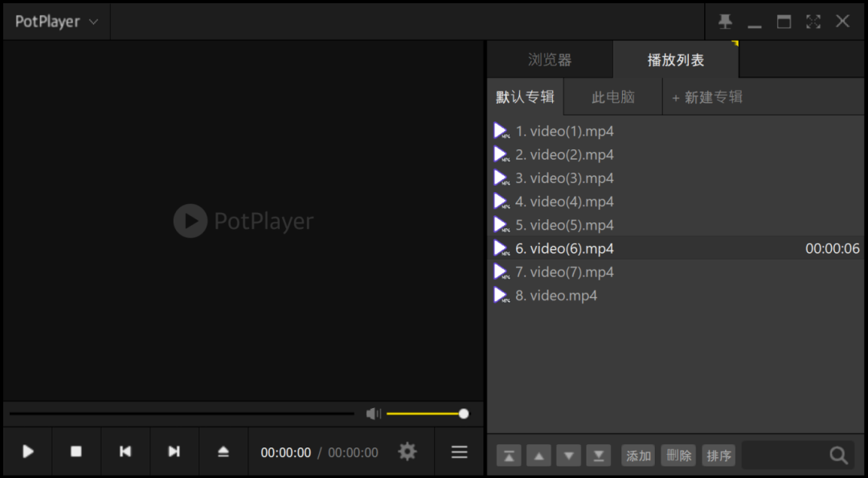Screen dimensions: 868x478
Task: Select 2. video(2).mp4 in playlist
Action: click(676, 154)
